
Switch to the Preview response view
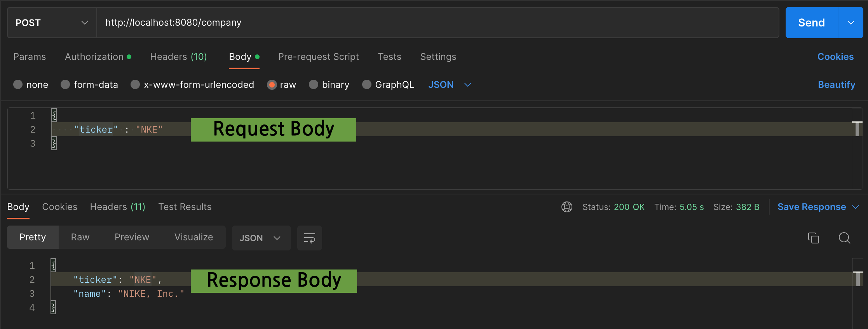(132, 237)
